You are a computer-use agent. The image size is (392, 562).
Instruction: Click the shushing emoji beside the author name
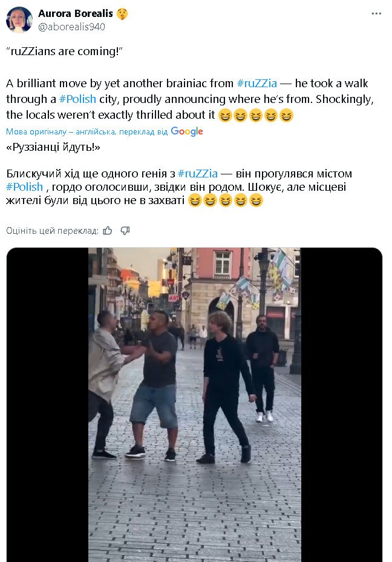(122, 14)
